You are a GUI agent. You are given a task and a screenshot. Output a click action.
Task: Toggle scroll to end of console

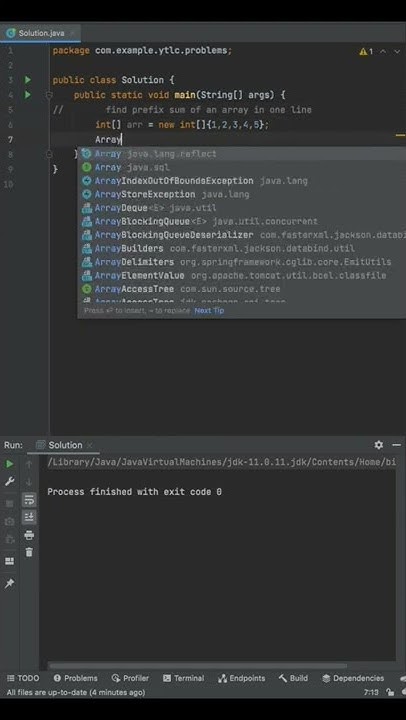(29, 517)
